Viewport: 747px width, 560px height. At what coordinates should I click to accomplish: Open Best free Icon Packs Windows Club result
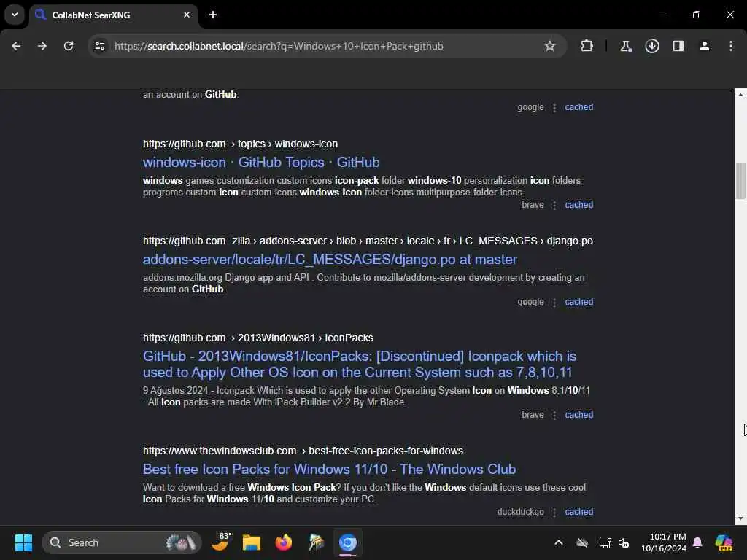click(329, 470)
